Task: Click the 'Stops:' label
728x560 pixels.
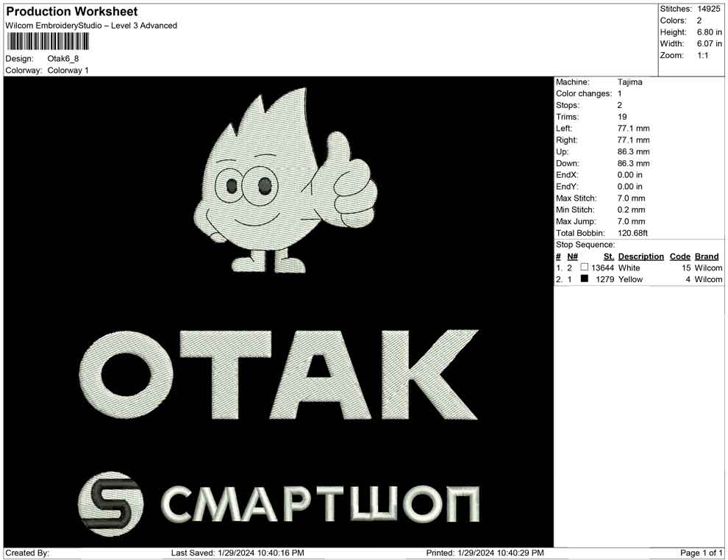Action: [568, 105]
